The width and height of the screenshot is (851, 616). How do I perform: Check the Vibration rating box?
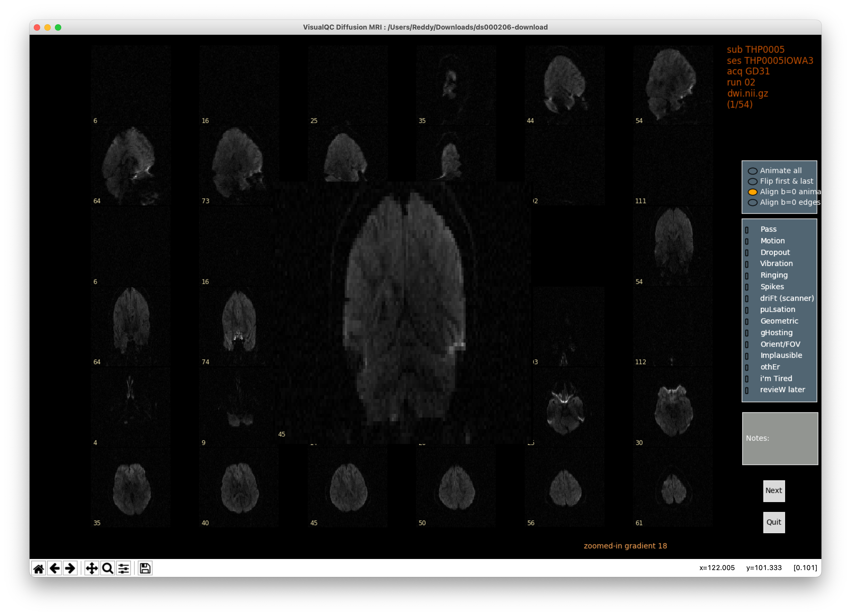point(747,264)
